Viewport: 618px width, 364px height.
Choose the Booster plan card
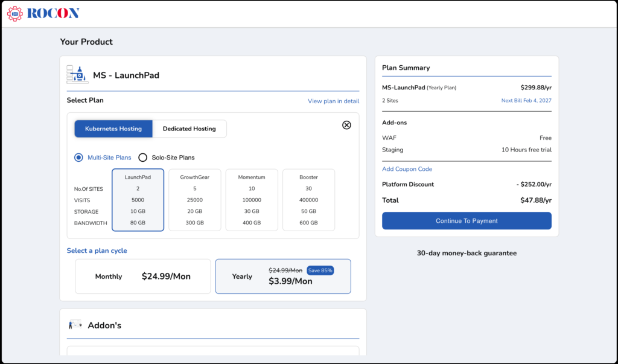[x=308, y=200]
